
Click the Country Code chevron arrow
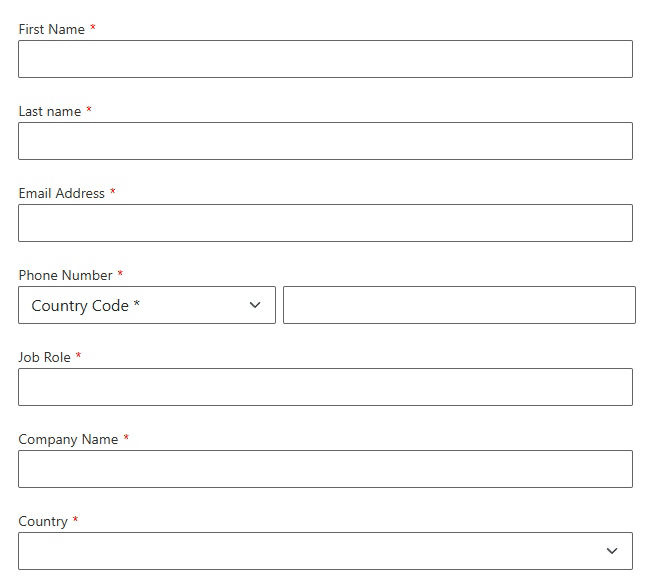pyautogui.click(x=255, y=305)
